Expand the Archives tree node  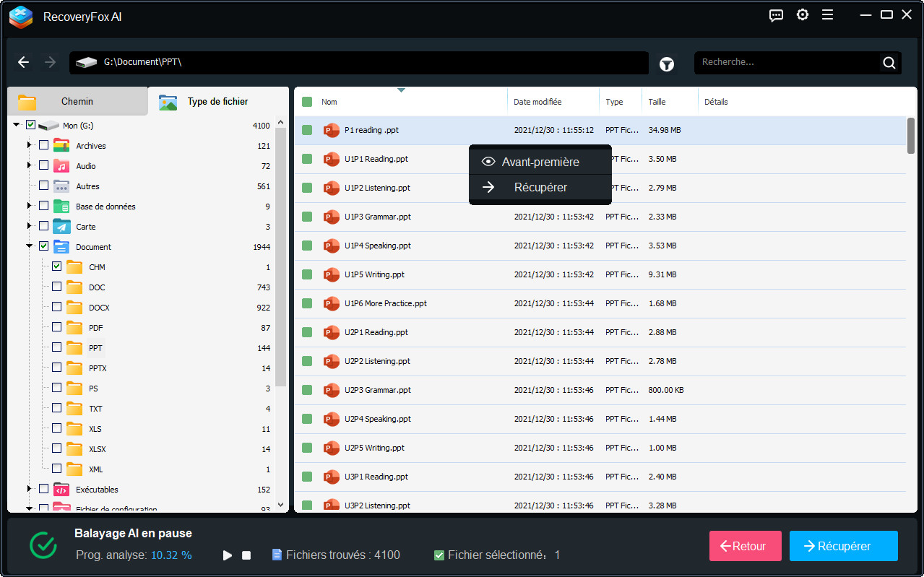point(30,145)
